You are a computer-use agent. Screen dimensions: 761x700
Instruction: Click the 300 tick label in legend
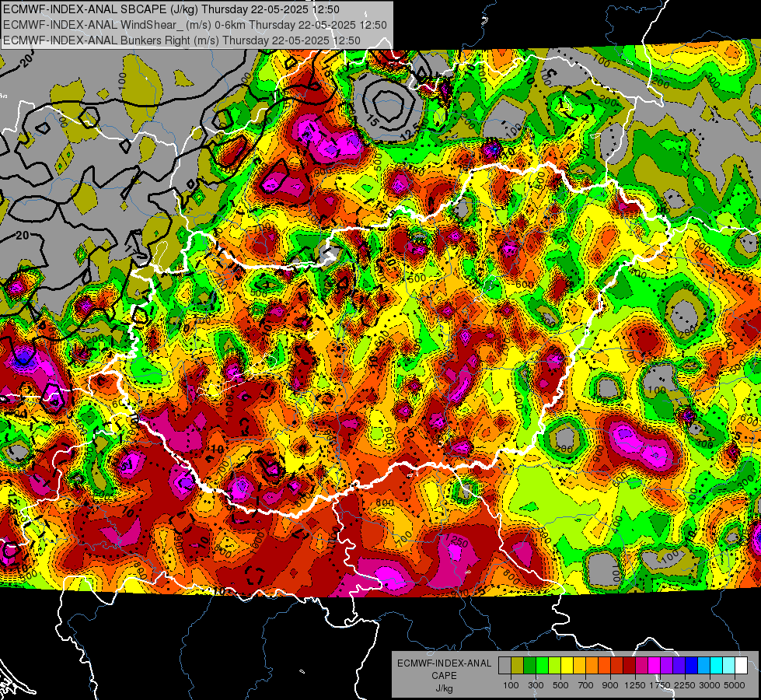(x=536, y=685)
